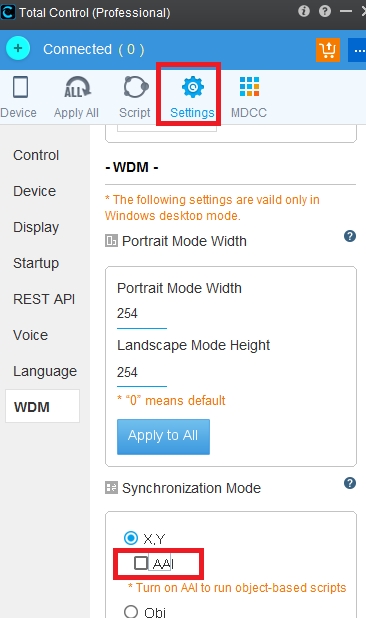Click the green plus add-device button
Screen dimensions: 366x618
point(18,48)
